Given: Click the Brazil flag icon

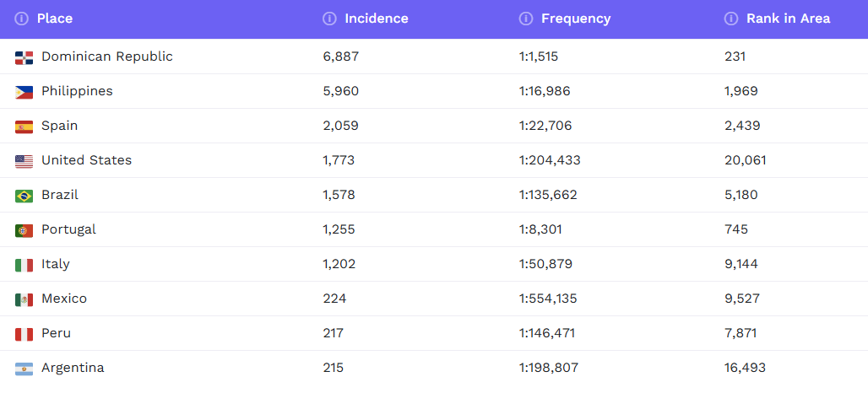Looking at the screenshot, I should pyautogui.click(x=24, y=196).
